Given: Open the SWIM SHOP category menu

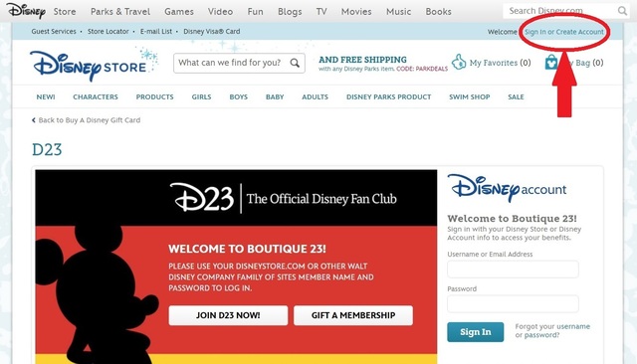Looking at the screenshot, I should 469,97.
